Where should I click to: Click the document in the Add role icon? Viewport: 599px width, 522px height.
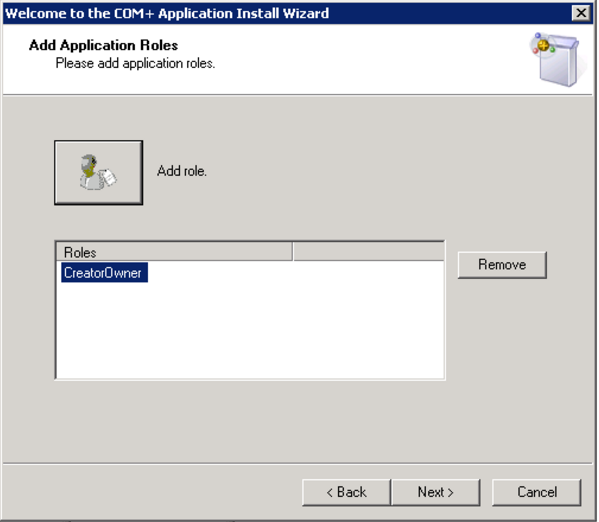click(x=108, y=177)
